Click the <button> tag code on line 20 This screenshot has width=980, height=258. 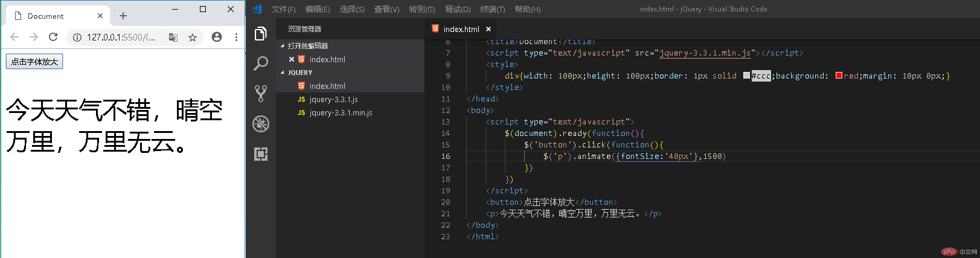[x=551, y=202]
